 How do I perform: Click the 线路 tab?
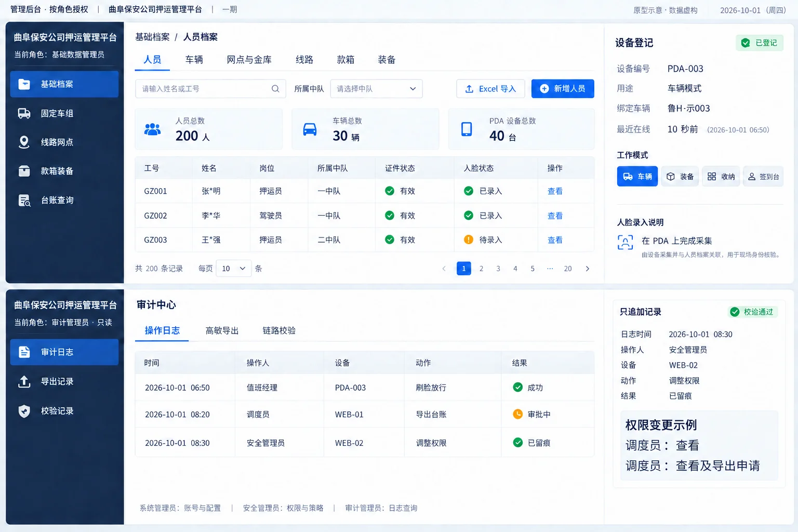pyautogui.click(x=304, y=60)
